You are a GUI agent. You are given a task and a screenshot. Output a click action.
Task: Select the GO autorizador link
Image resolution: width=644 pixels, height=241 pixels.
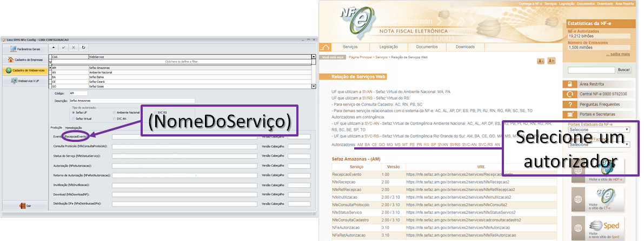(382, 145)
